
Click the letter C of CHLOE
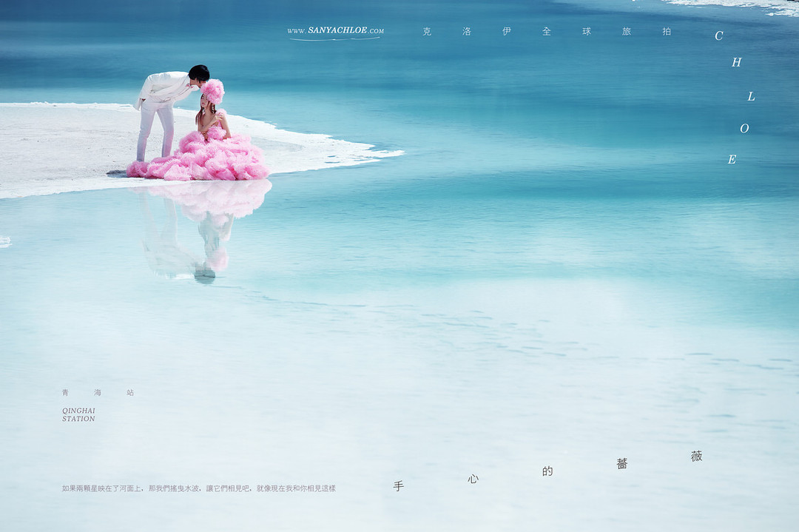(718, 36)
